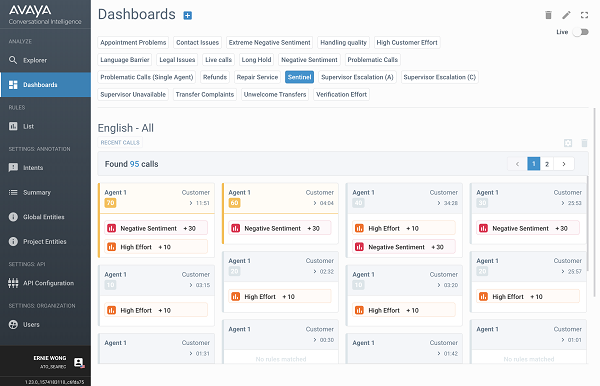Go to Intents settings
This screenshot has height=386, width=600.
click(46, 168)
